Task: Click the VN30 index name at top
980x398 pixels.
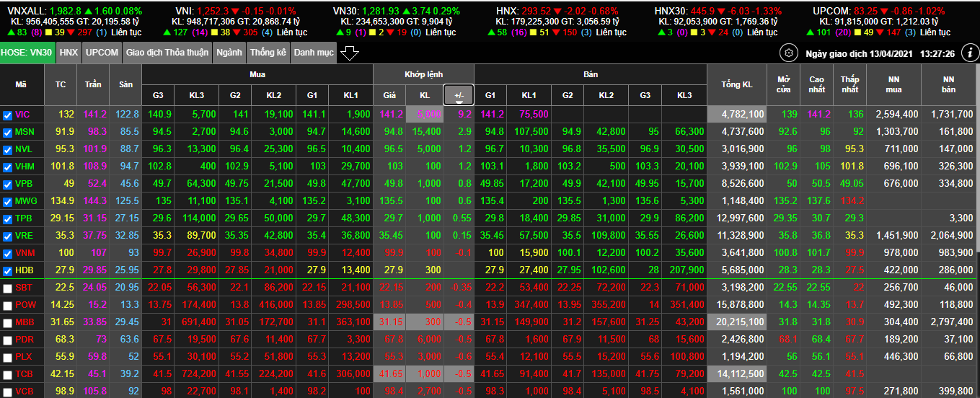Action: tap(349, 12)
